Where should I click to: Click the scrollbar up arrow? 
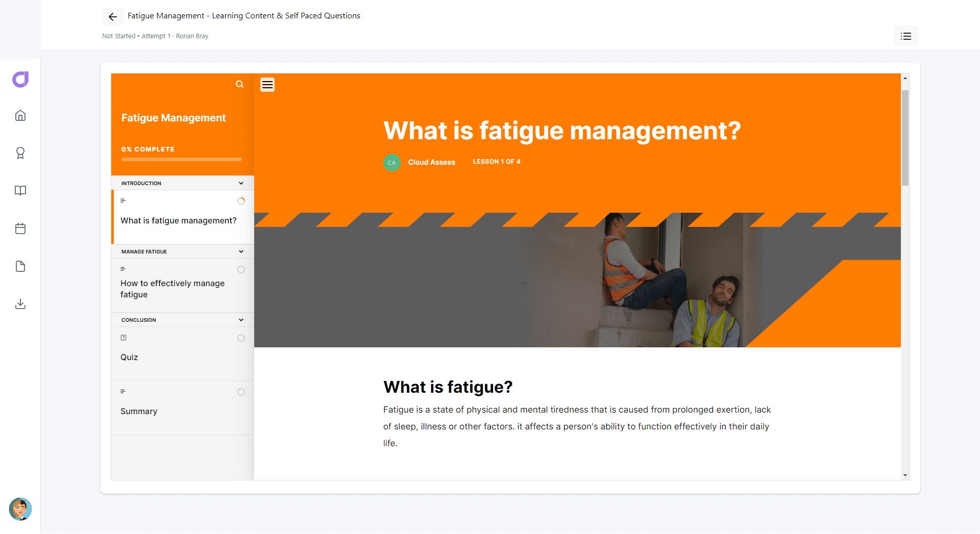pos(905,78)
